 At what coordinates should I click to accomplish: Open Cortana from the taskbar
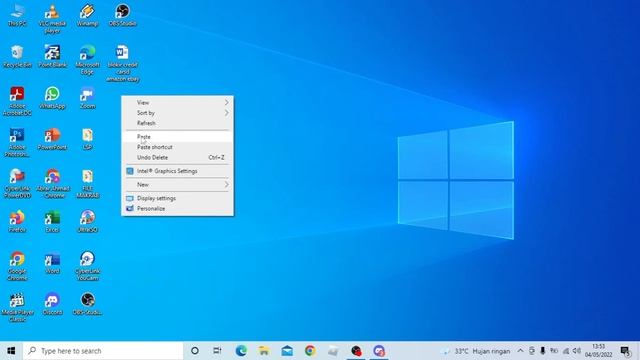195,351
